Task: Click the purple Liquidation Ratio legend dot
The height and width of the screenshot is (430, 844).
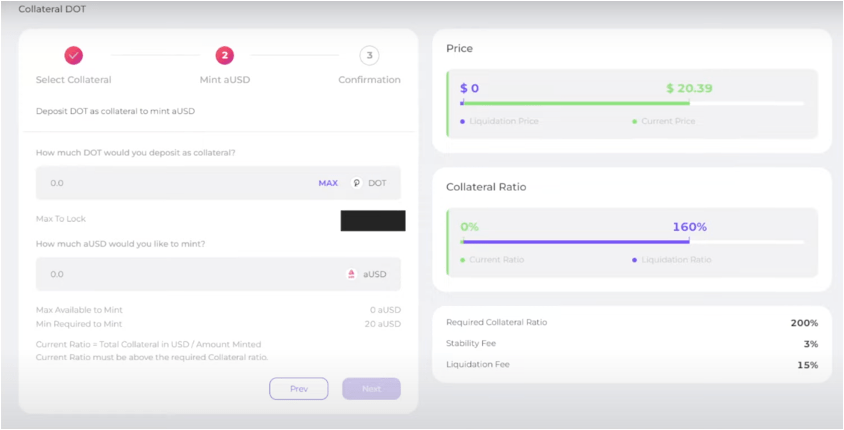Action: 635,260
